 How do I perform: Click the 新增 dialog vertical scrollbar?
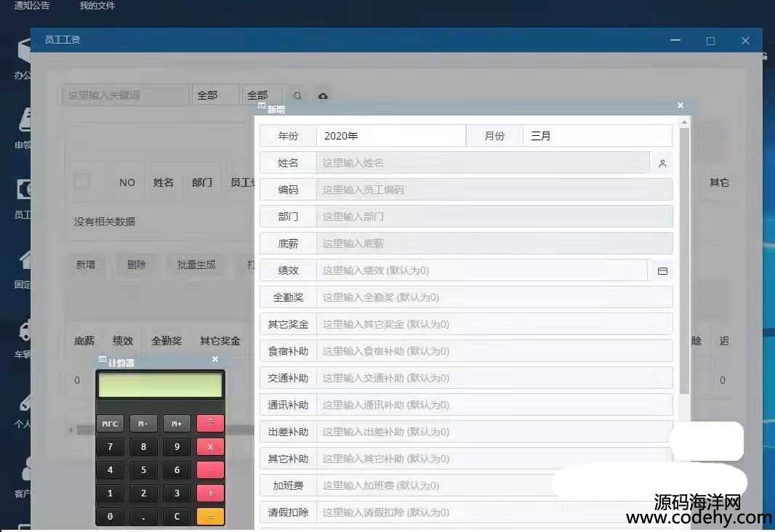[x=684, y=262]
